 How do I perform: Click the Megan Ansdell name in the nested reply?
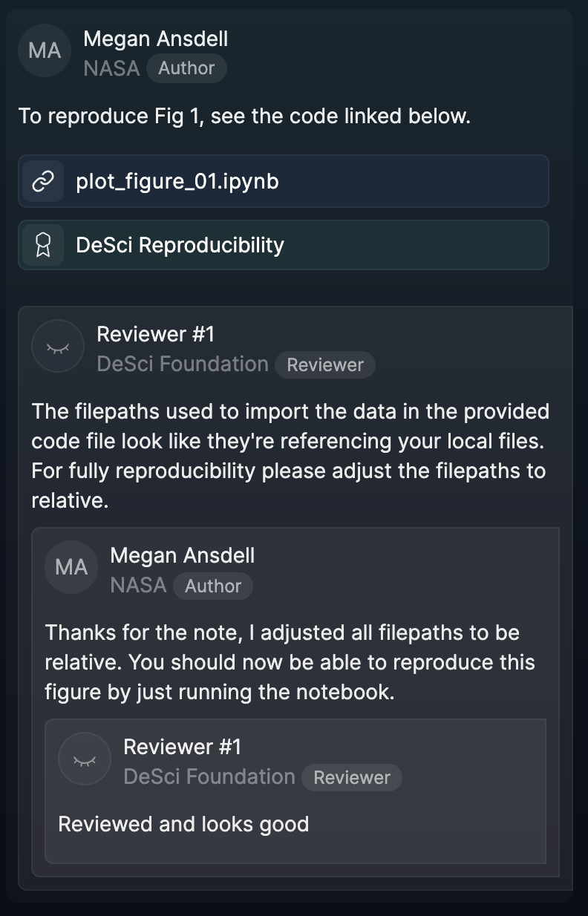pyautogui.click(x=182, y=555)
